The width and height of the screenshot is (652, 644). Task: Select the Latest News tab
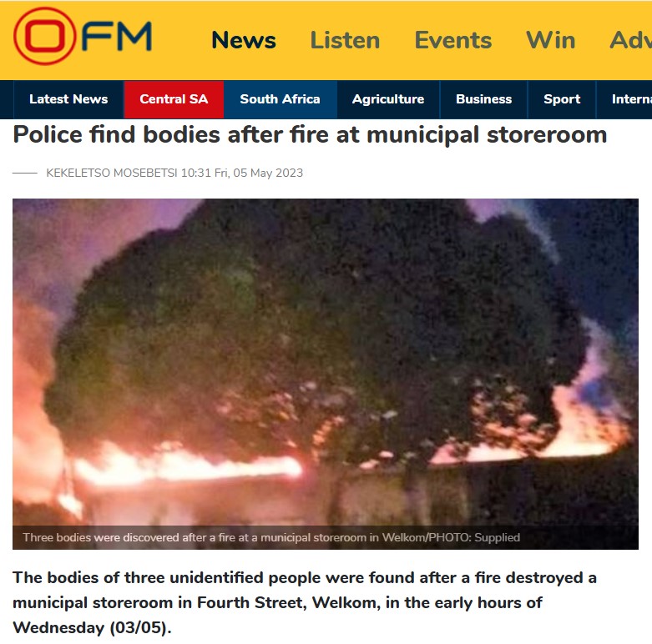68,99
